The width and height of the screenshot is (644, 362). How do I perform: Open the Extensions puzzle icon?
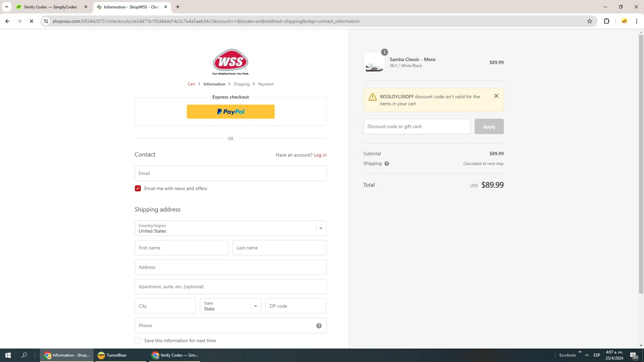(x=607, y=21)
